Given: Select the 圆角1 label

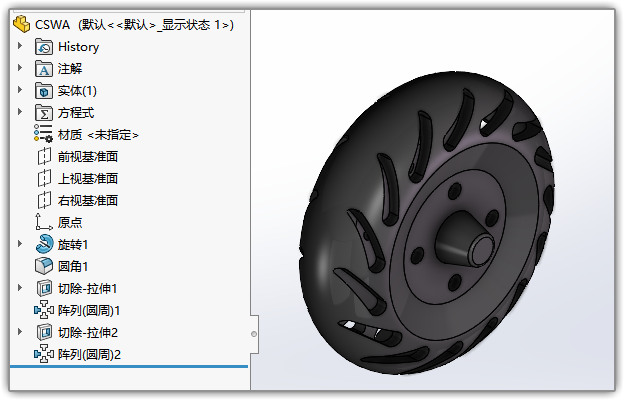Looking at the screenshot, I should point(73,266).
